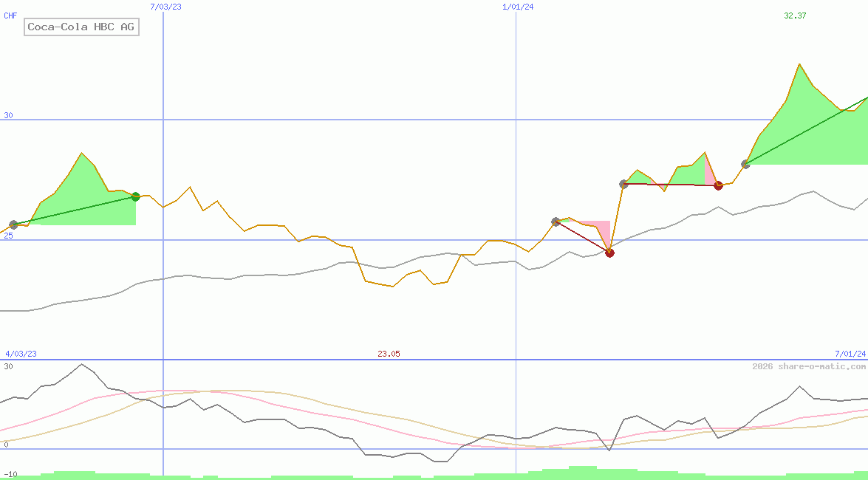Click the share-o-matic.com watermark text
The height and width of the screenshot is (480, 868).
[809, 366]
